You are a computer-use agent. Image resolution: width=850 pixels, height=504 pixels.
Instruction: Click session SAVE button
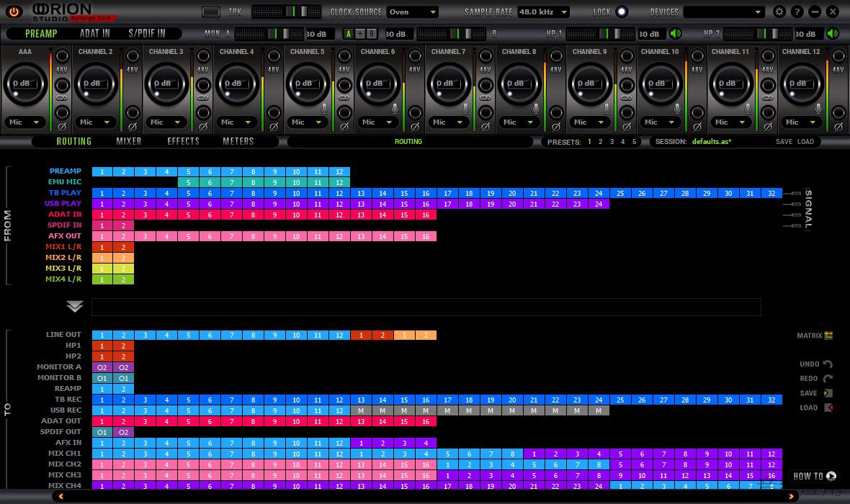784,142
